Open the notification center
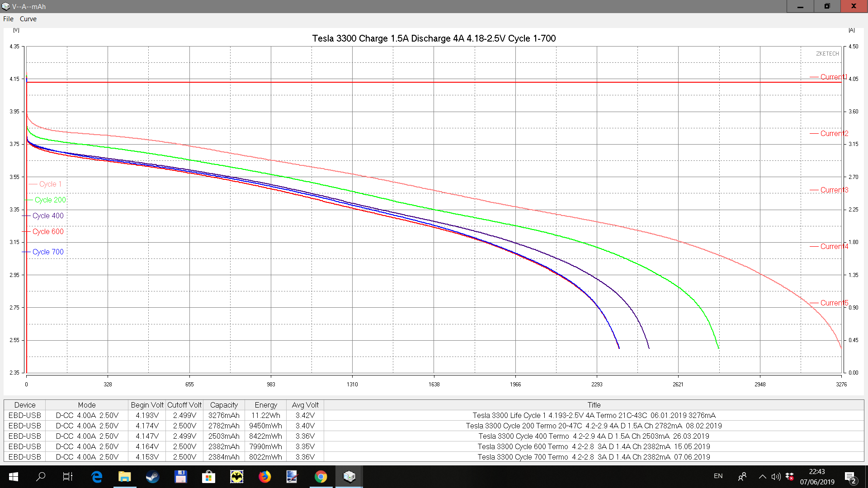This screenshot has width=868, height=488. point(850,477)
